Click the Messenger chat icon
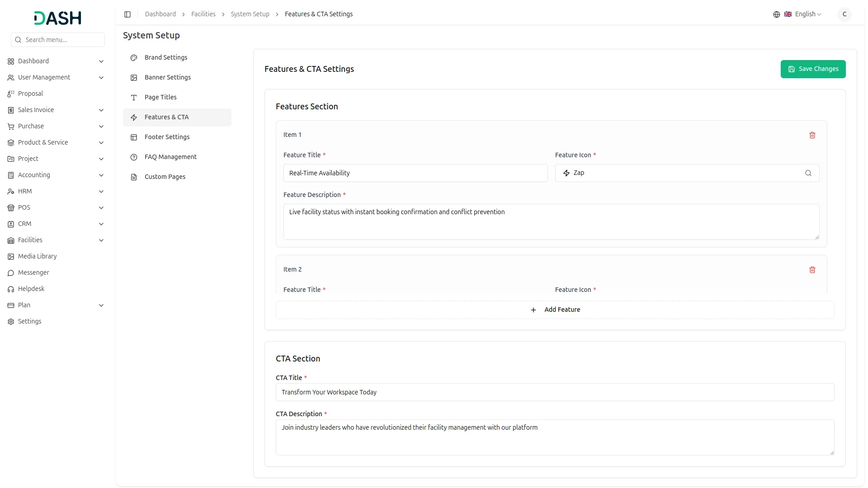Screen dimensions: 868x488 11,273
